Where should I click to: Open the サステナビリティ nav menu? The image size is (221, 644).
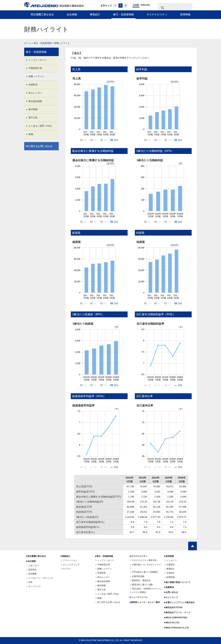(x=157, y=14)
